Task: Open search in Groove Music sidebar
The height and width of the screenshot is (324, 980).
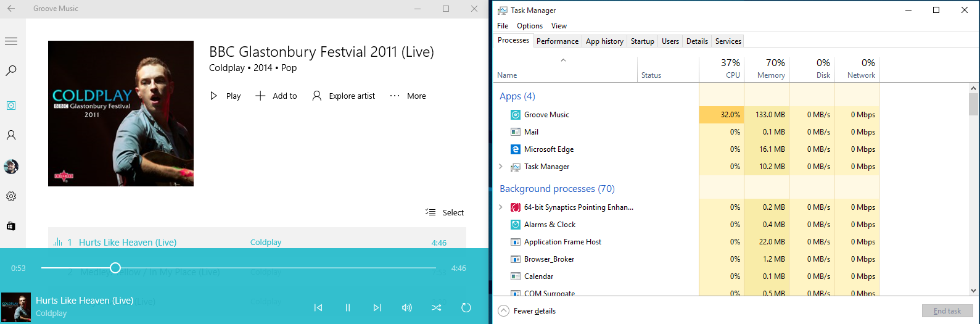Action: tap(11, 71)
